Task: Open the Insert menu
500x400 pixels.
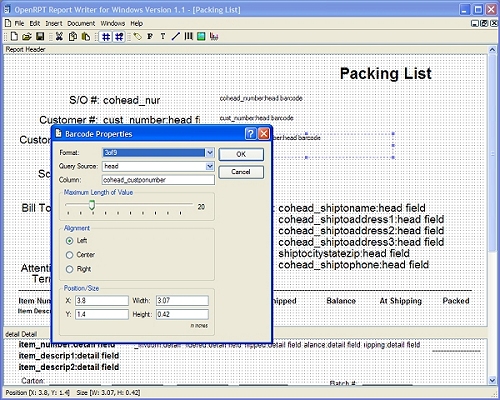Action: click(54, 23)
